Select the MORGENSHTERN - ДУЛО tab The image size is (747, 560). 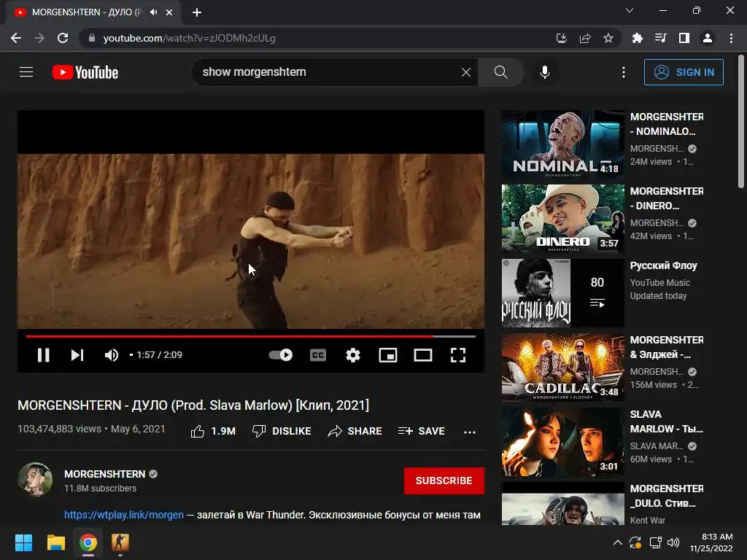pos(93,12)
